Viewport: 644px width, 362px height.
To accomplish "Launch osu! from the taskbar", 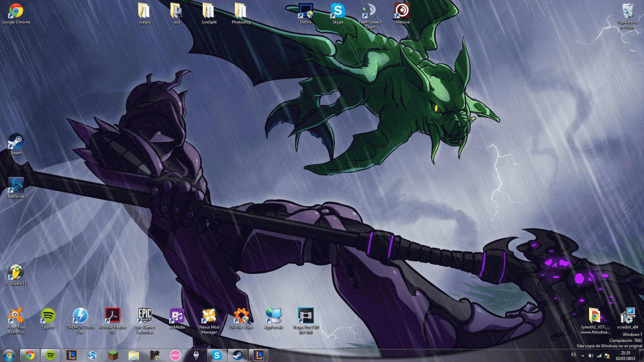I will click(175, 355).
